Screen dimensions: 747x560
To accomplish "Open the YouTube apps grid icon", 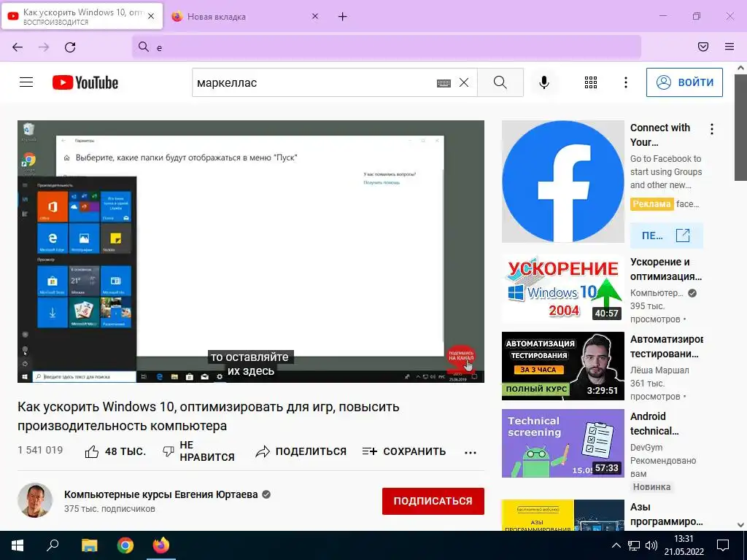I will [591, 82].
